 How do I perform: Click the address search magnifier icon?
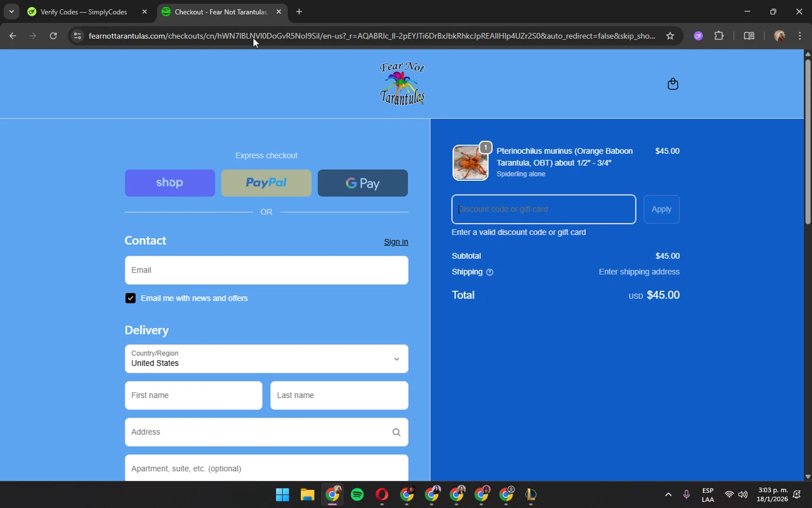click(396, 432)
